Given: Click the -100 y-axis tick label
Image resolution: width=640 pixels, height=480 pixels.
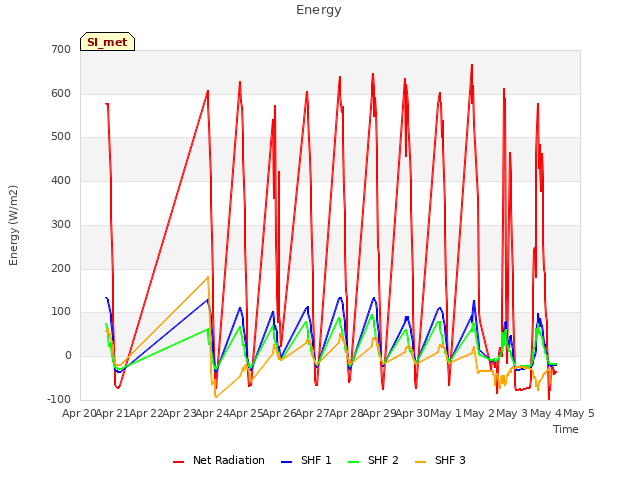Looking at the screenshot, I should pyautogui.click(x=59, y=399).
